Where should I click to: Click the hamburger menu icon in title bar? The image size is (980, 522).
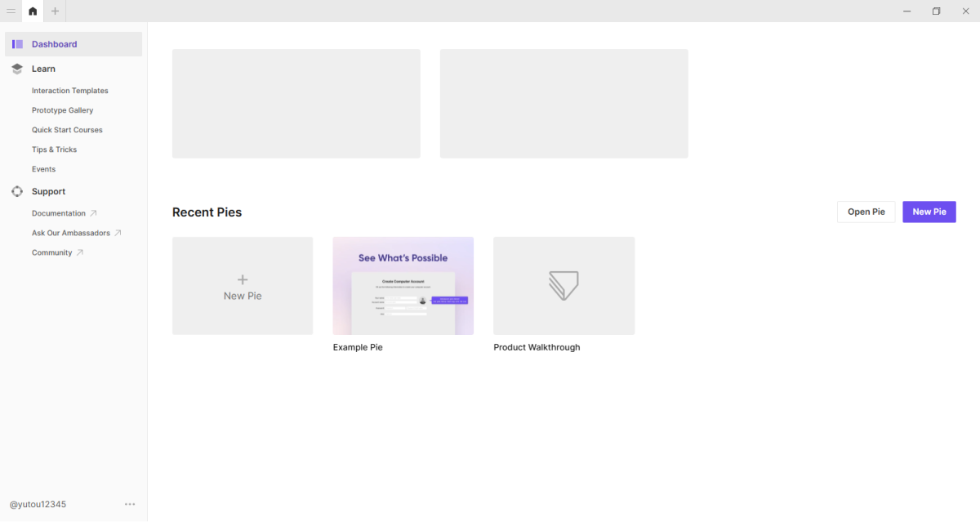11,11
